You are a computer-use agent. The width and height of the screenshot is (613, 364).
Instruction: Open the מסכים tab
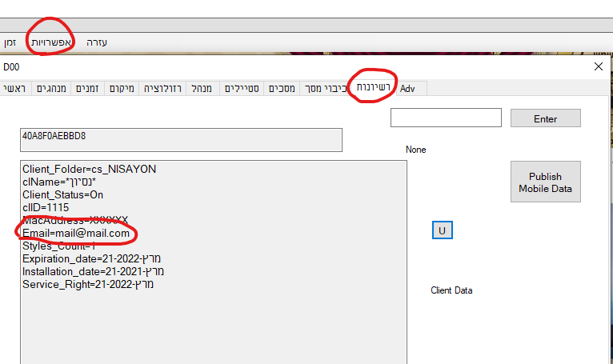pos(282,88)
